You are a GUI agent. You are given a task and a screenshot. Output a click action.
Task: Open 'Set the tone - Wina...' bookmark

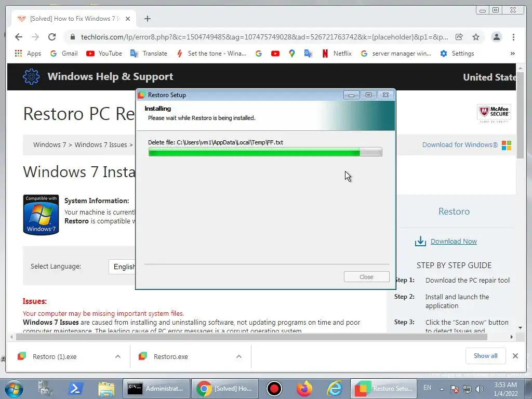point(211,54)
